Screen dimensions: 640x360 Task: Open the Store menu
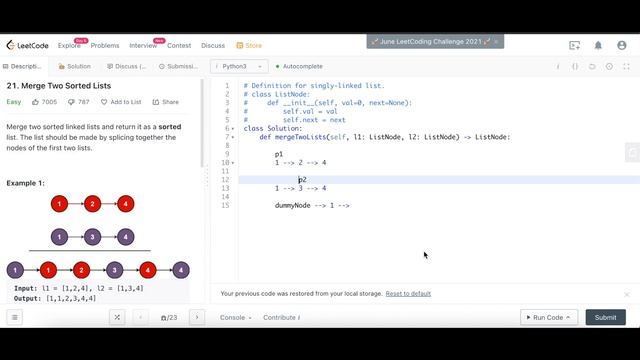coord(249,45)
